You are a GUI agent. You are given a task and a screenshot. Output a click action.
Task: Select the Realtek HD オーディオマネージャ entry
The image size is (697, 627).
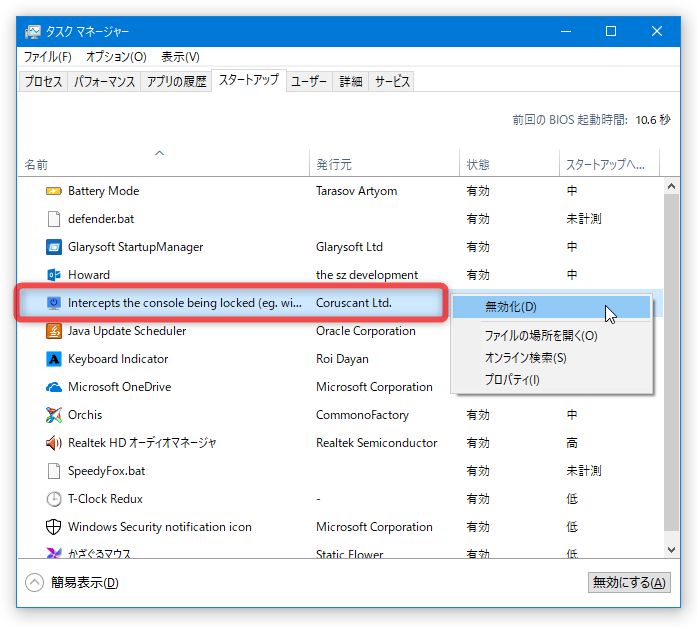tap(142, 443)
